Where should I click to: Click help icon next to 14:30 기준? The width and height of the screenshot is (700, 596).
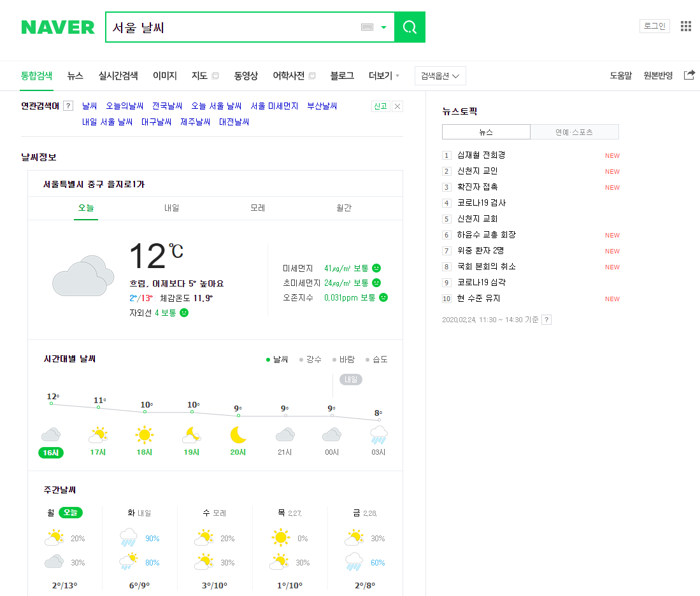tap(546, 320)
